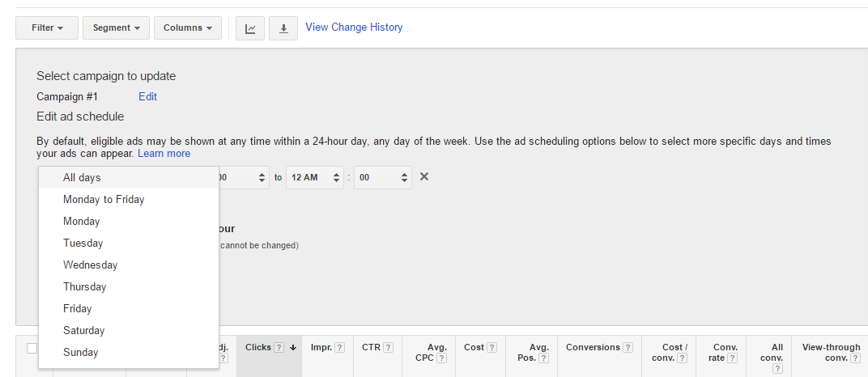Choose Friday from the day list
This screenshot has width=868, height=377.
pos(129,308)
